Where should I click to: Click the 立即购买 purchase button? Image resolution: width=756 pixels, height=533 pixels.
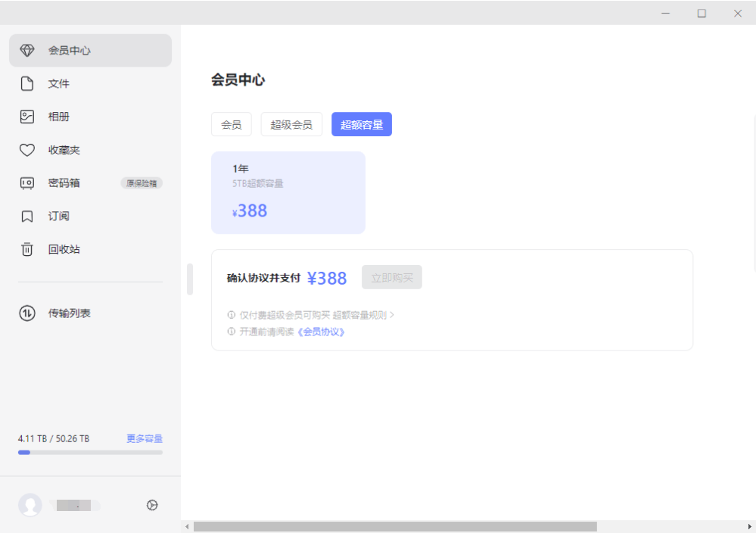[391, 277]
